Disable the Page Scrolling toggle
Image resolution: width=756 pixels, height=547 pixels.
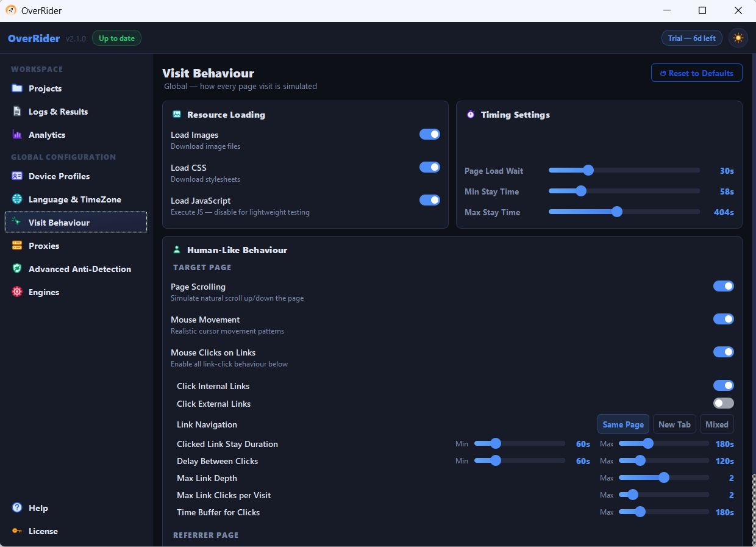(x=724, y=286)
